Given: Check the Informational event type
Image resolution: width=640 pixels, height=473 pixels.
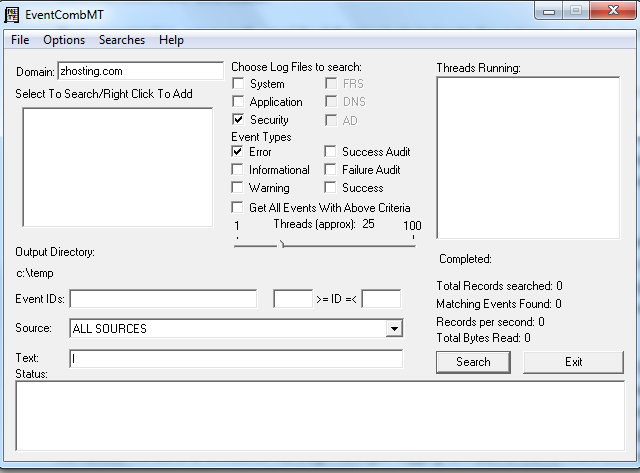Looking at the screenshot, I should (x=237, y=169).
